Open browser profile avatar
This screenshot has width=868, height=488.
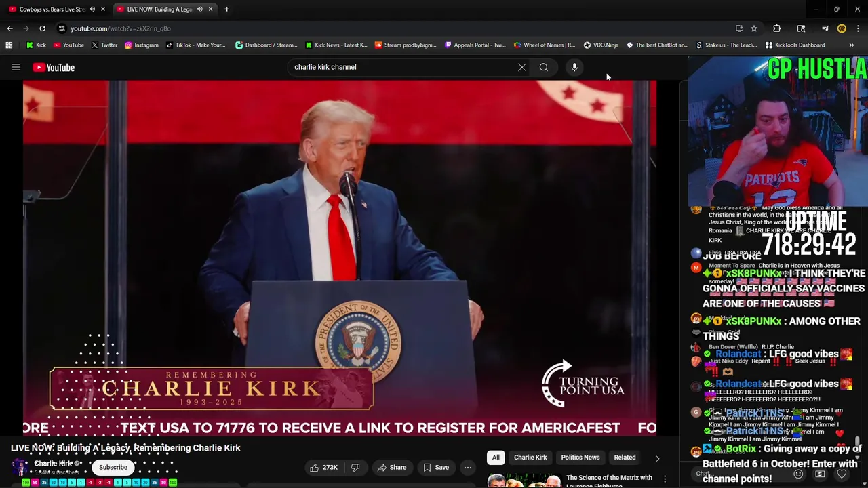click(x=842, y=28)
